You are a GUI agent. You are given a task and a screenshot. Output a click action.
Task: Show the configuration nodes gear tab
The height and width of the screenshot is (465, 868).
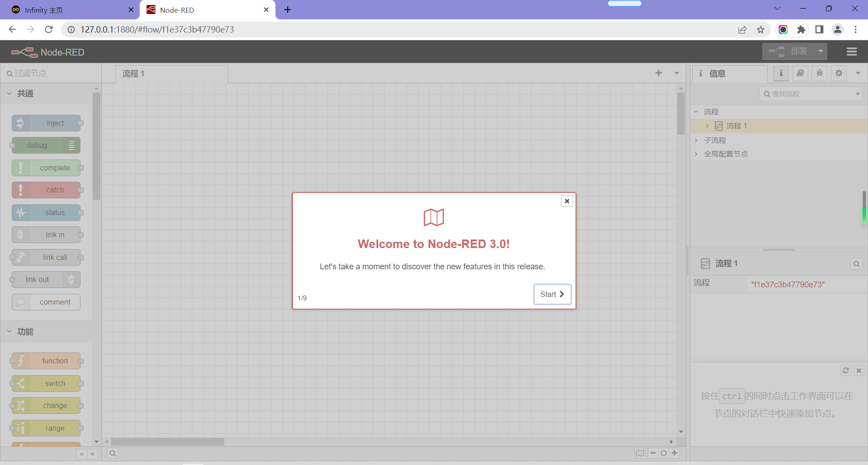tap(839, 73)
